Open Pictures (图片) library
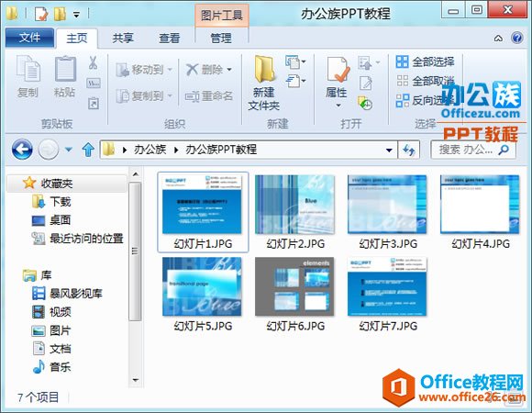532x413 pixels. [51, 330]
